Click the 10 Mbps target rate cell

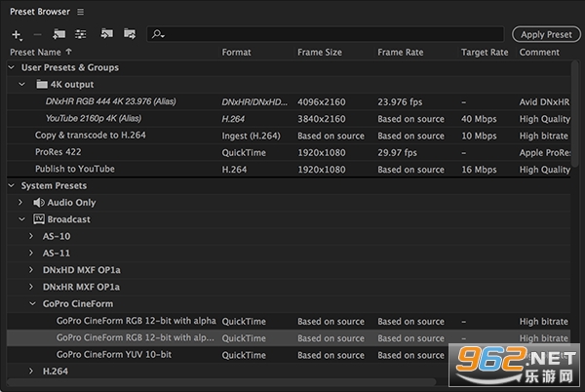(479, 136)
